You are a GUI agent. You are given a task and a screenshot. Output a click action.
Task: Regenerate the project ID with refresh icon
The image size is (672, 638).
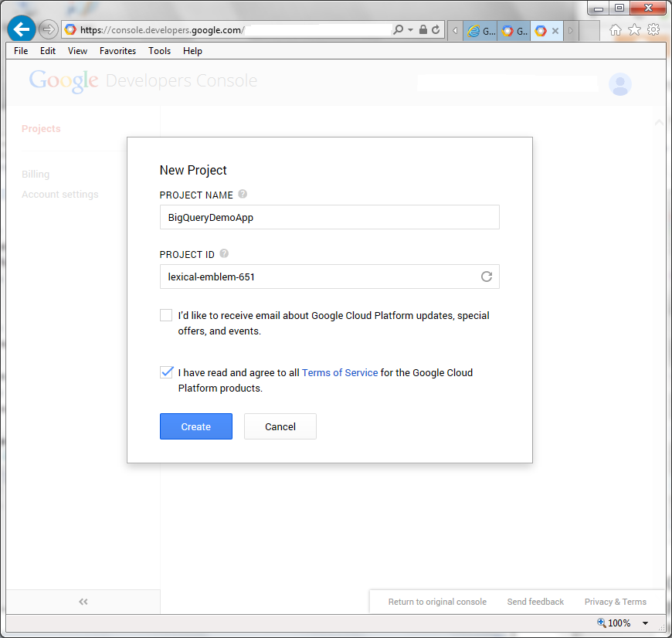tap(487, 277)
